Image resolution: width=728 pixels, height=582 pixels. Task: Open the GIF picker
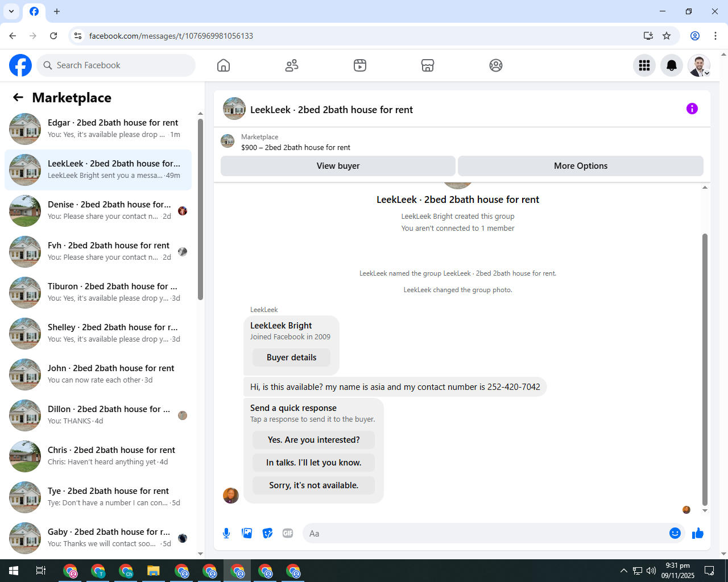click(x=288, y=533)
